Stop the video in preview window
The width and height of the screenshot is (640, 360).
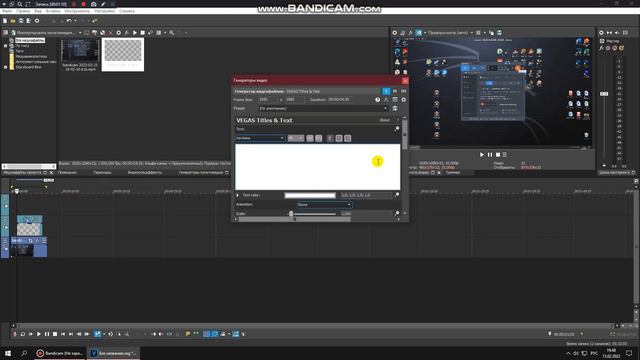[498, 155]
